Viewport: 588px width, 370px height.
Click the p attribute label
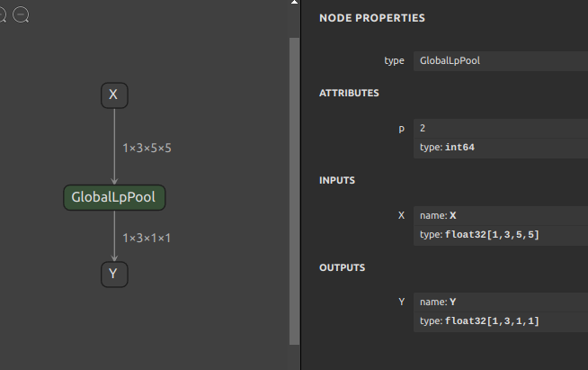point(402,129)
